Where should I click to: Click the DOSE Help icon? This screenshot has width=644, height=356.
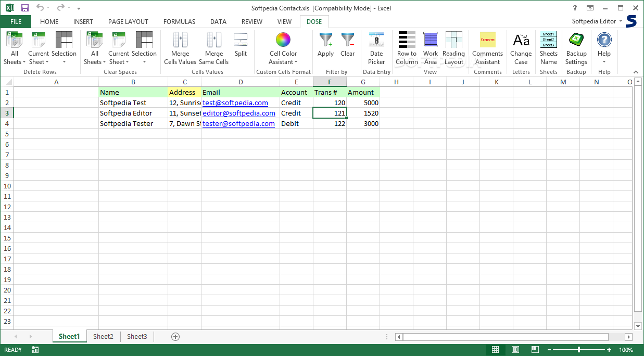tap(604, 40)
